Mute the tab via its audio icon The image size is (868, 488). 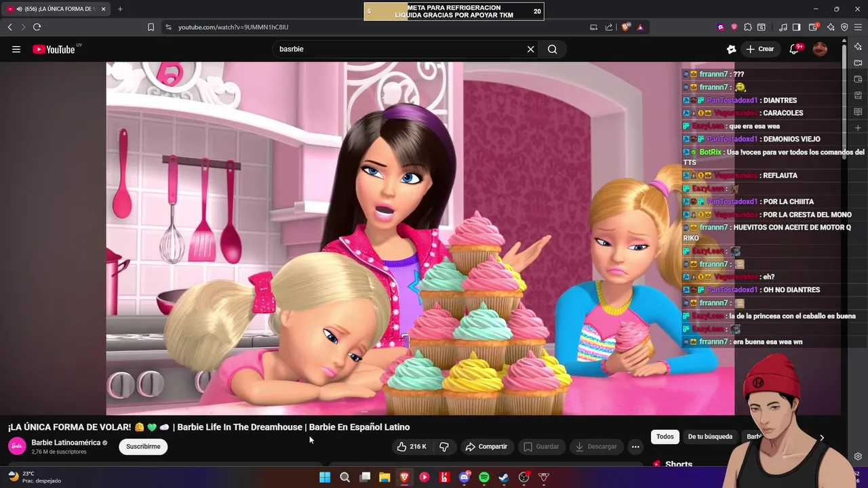[18, 9]
